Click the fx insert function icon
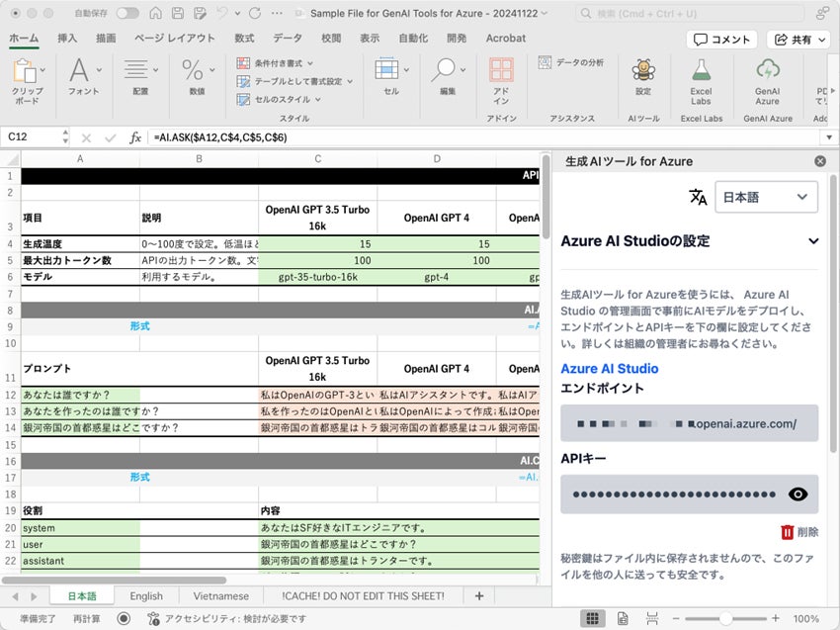The height and width of the screenshot is (630, 840). click(x=135, y=137)
